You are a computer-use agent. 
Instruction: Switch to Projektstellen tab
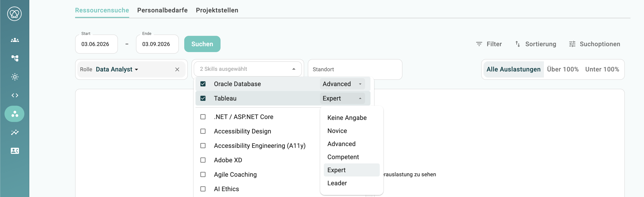point(217,10)
